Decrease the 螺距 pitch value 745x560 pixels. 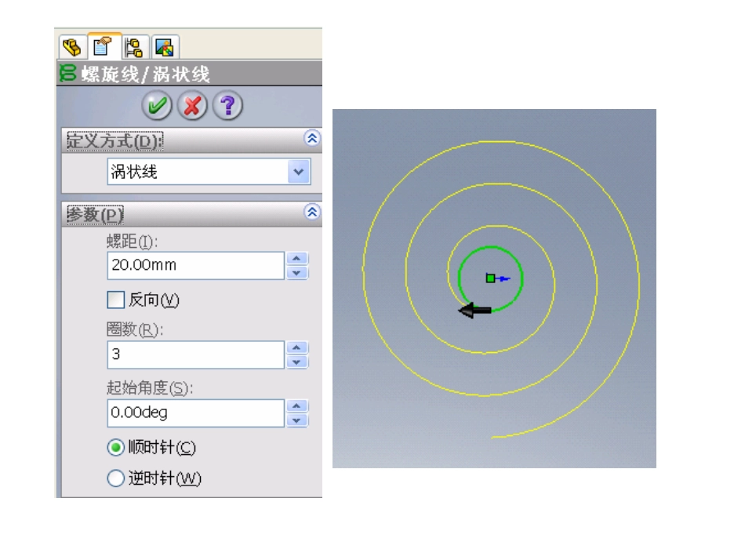[297, 273]
